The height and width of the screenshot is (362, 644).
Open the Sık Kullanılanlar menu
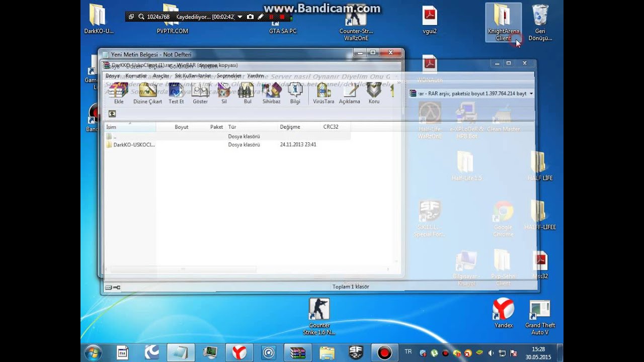[x=193, y=76]
